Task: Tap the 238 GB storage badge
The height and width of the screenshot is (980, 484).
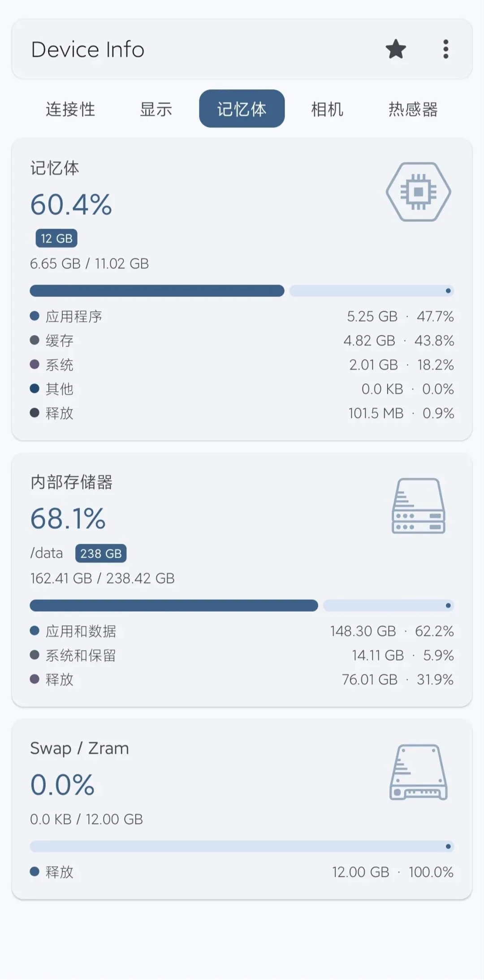Action: pyautogui.click(x=101, y=553)
